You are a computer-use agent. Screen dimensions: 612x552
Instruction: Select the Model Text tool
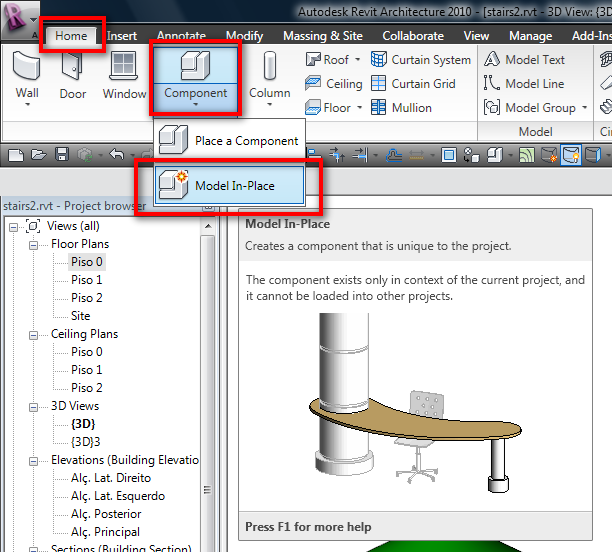pyautogui.click(x=524, y=60)
